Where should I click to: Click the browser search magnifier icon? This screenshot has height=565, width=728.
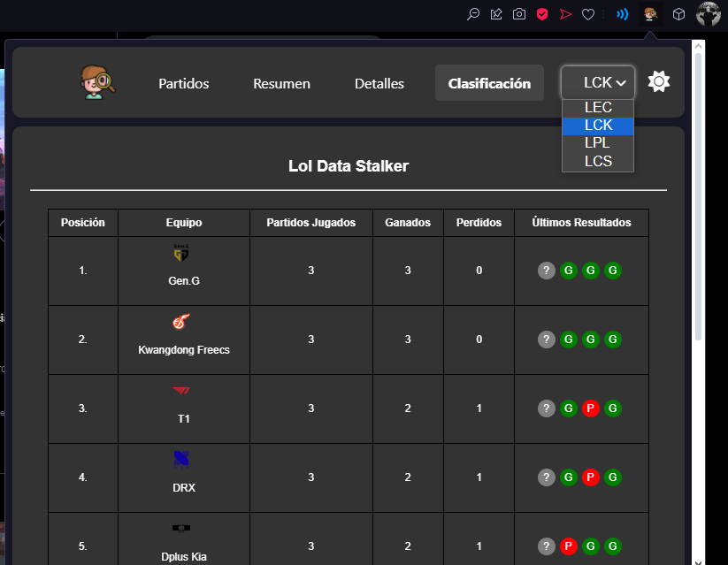coord(473,14)
